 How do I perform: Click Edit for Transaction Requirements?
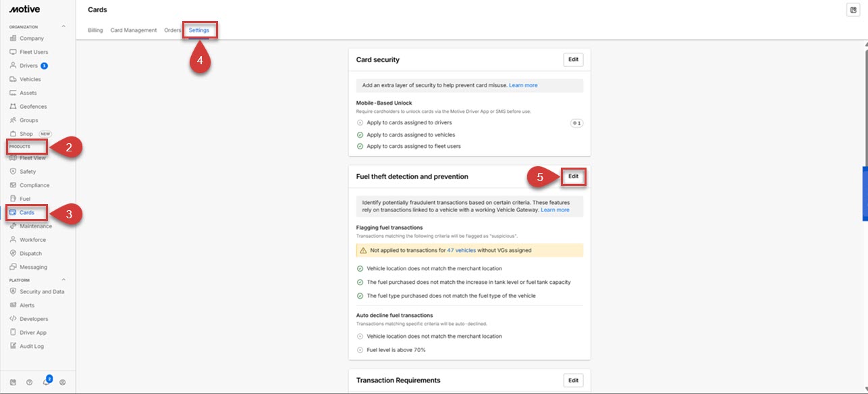(x=573, y=380)
